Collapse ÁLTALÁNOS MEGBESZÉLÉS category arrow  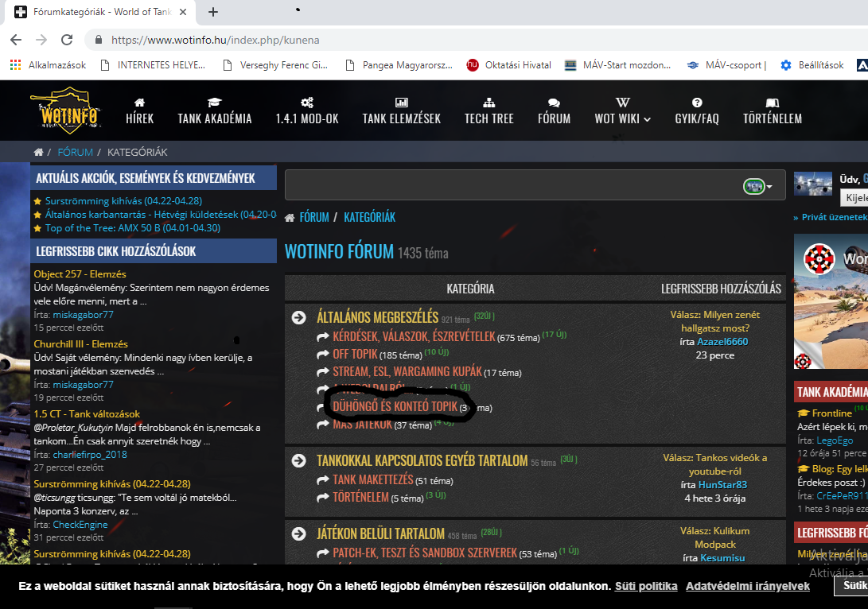pos(299,317)
